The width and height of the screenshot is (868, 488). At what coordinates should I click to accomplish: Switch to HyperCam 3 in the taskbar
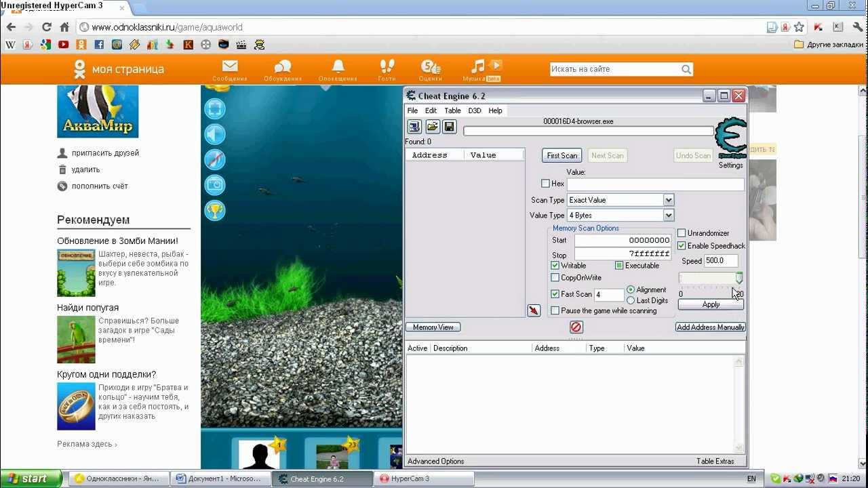(x=424, y=479)
